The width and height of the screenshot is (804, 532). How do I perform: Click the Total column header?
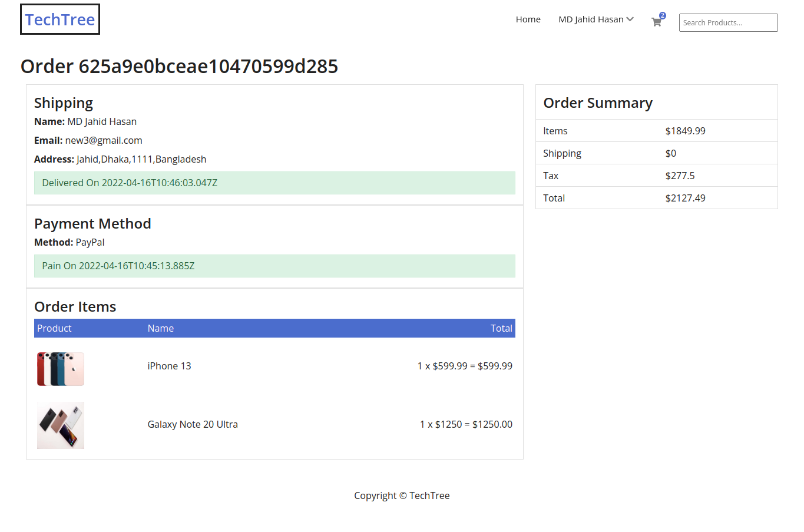pyautogui.click(x=501, y=328)
